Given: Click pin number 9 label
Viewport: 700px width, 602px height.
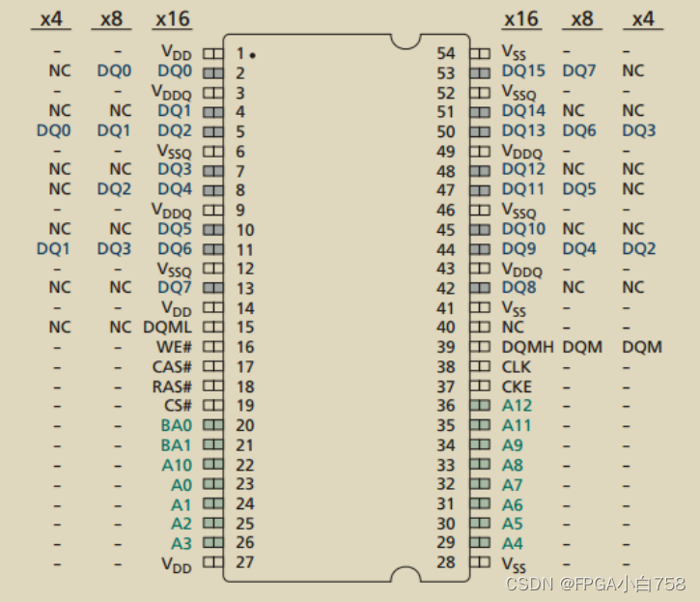Looking at the screenshot, I should (240, 210).
